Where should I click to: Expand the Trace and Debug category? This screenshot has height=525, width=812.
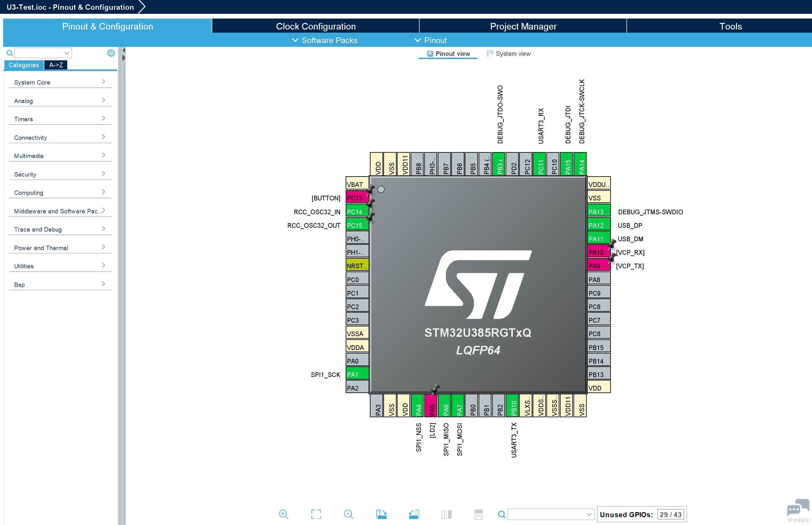[60, 229]
